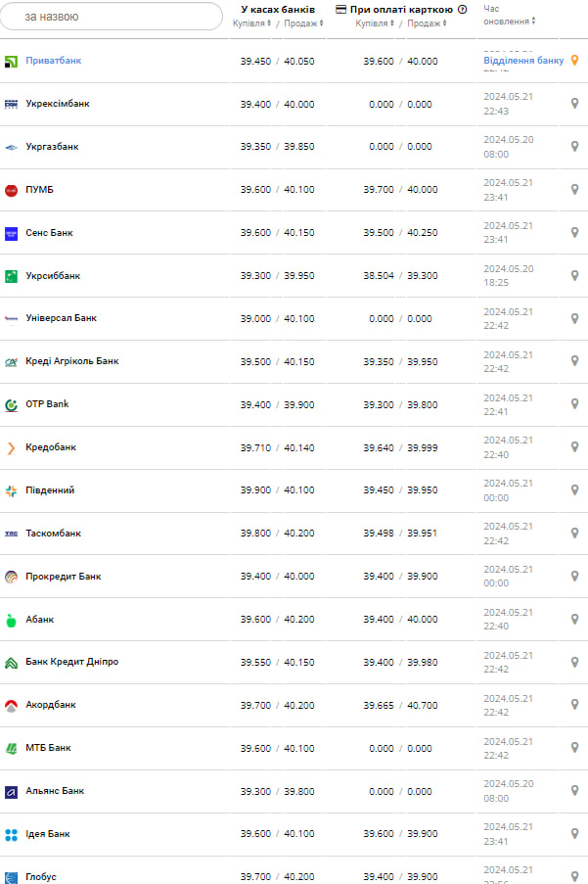Sort by card payment Купівля column

point(375,23)
